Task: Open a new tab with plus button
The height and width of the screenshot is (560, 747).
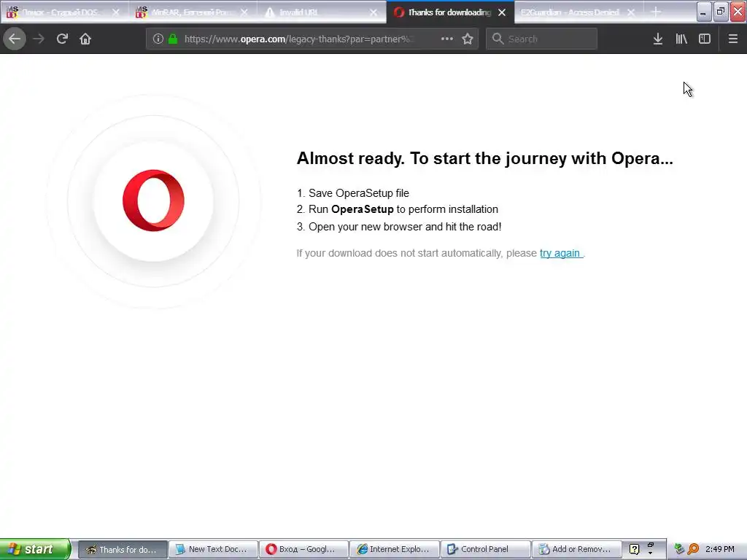Action: click(656, 12)
